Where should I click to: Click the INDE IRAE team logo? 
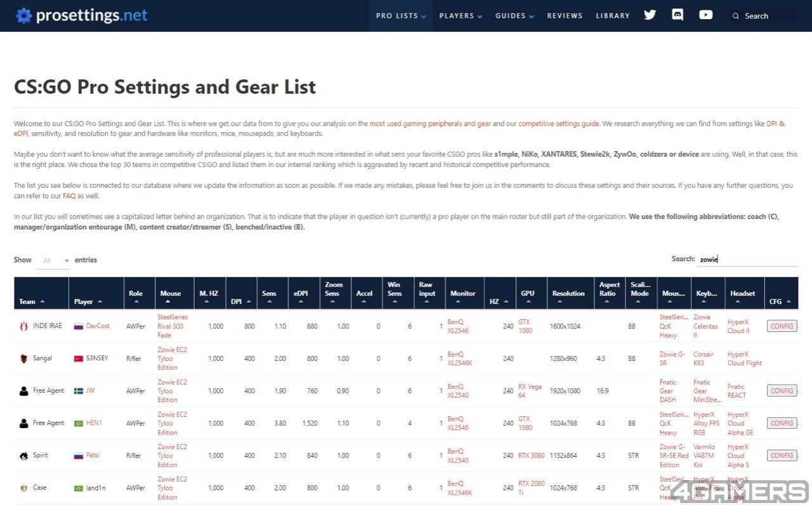click(x=24, y=326)
